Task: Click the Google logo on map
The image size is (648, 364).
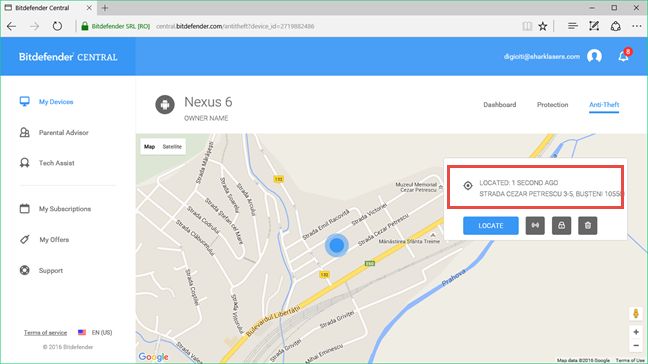Action: [153, 357]
